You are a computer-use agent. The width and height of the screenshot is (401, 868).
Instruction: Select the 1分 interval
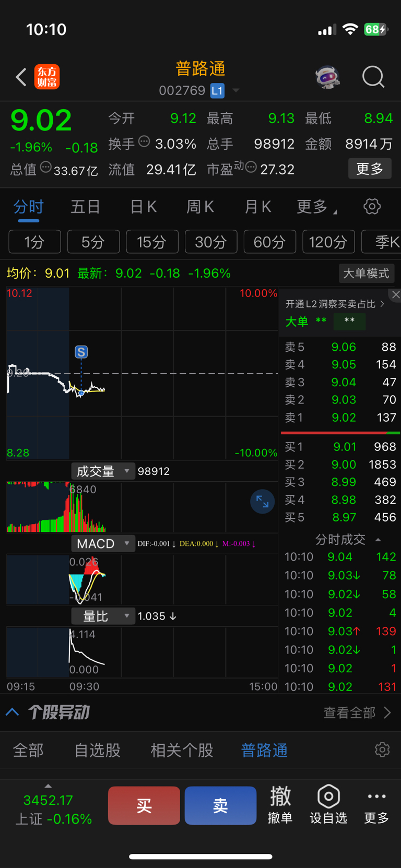click(x=35, y=242)
